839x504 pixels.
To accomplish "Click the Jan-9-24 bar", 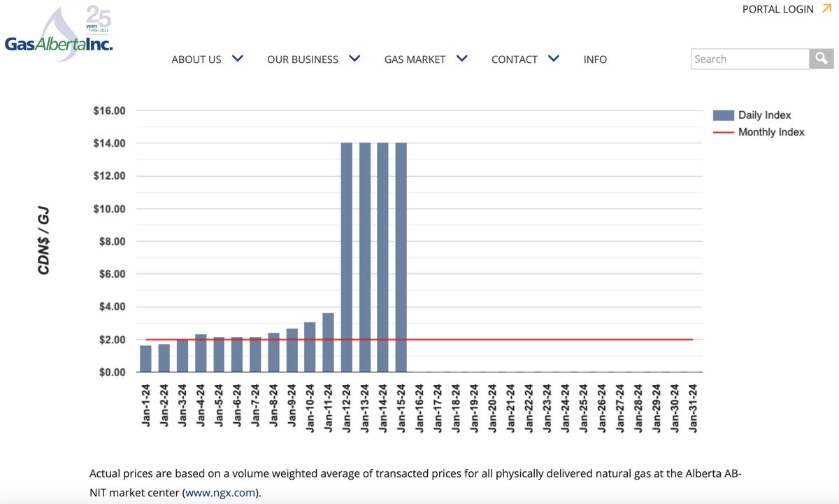I will (x=292, y=350).
